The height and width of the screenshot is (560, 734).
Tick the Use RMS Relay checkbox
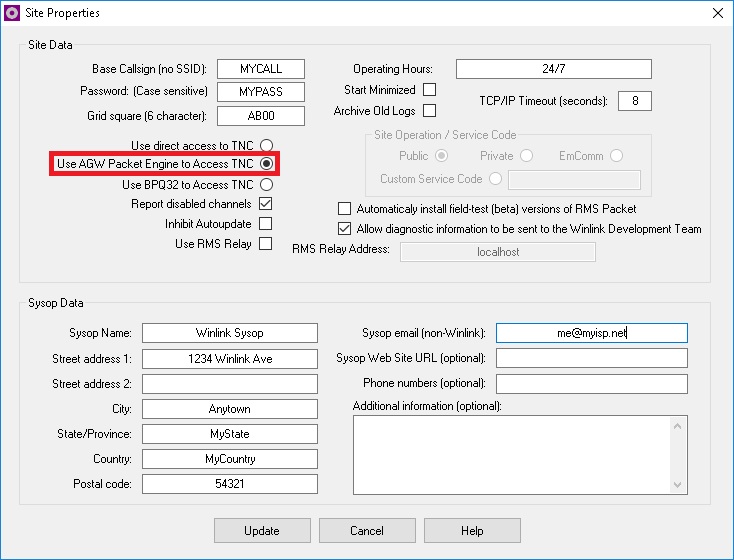coord(266,243)
